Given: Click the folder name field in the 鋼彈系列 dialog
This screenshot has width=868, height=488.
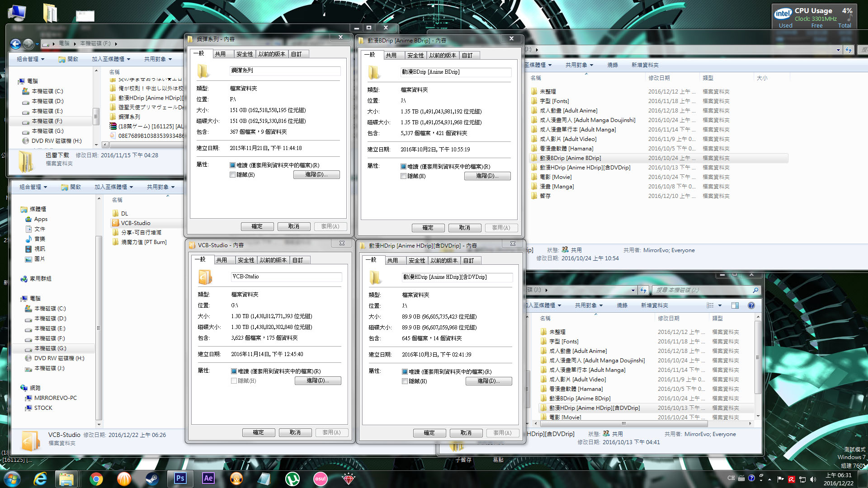Looking at the screenshot, I should 285,71.
